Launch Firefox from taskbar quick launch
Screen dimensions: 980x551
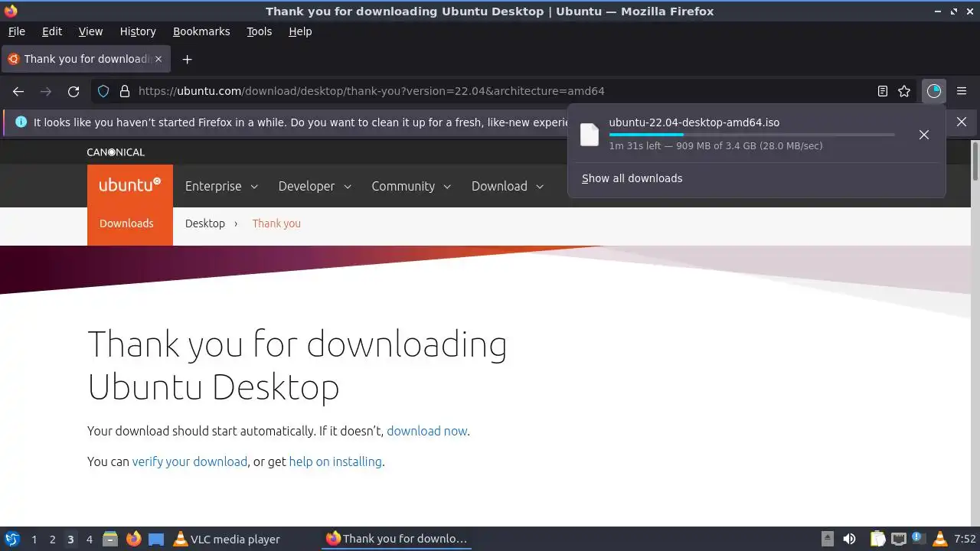point(133,539)
